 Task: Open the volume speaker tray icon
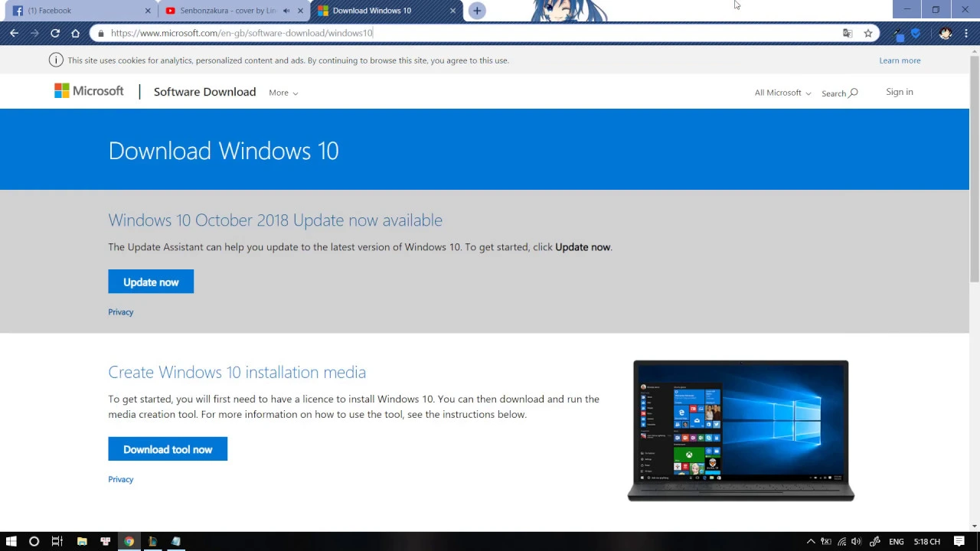pyautogui.click(x=856, y=542)
